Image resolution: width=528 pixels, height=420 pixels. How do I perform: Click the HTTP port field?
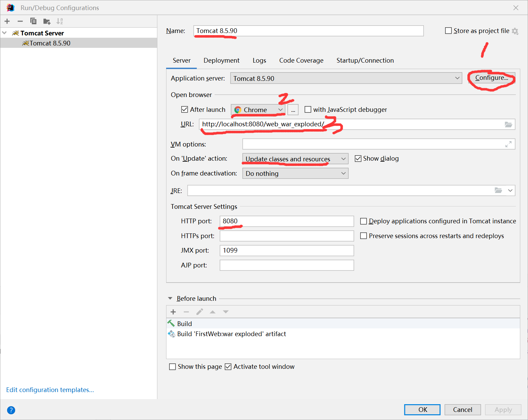pos(287,221)
